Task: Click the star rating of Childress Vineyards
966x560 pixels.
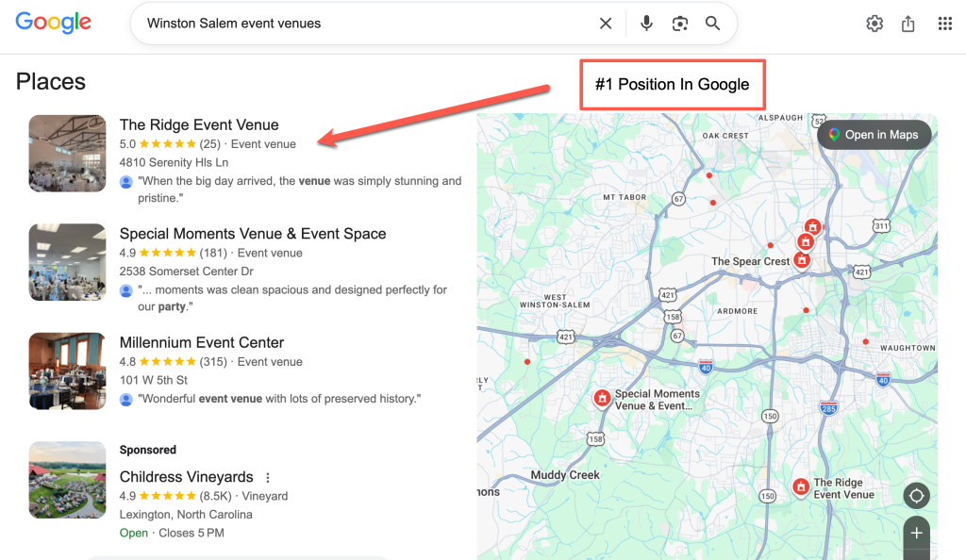Action: tap(168, 496)
